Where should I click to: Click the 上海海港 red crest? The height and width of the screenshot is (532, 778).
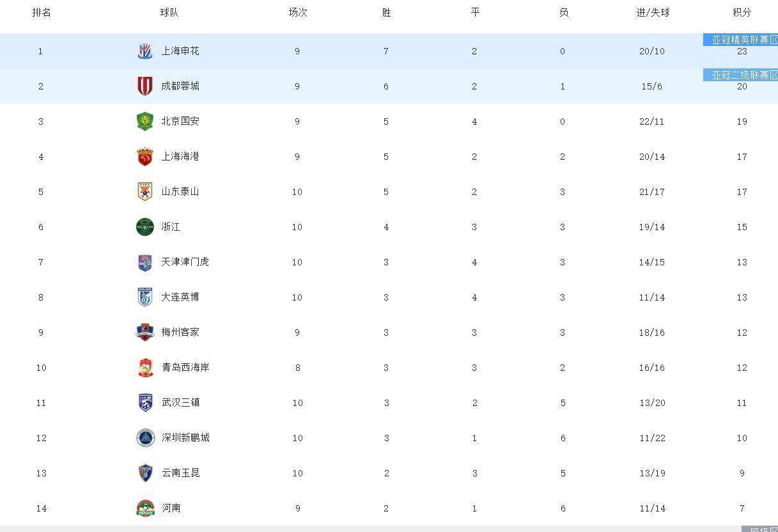pyautogui.click(x=145, y=156)
